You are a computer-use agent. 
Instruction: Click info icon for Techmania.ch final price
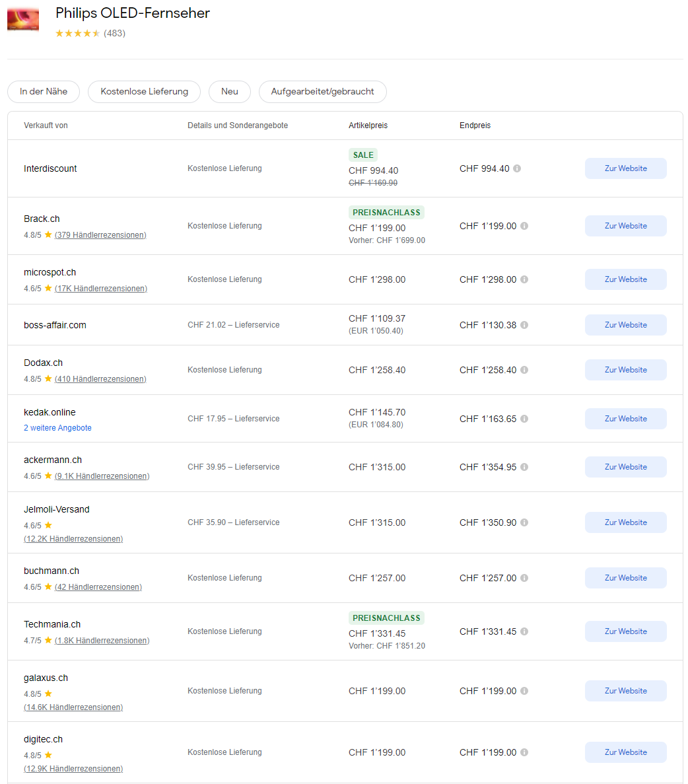pyautogui.click(x=524, y=631)
